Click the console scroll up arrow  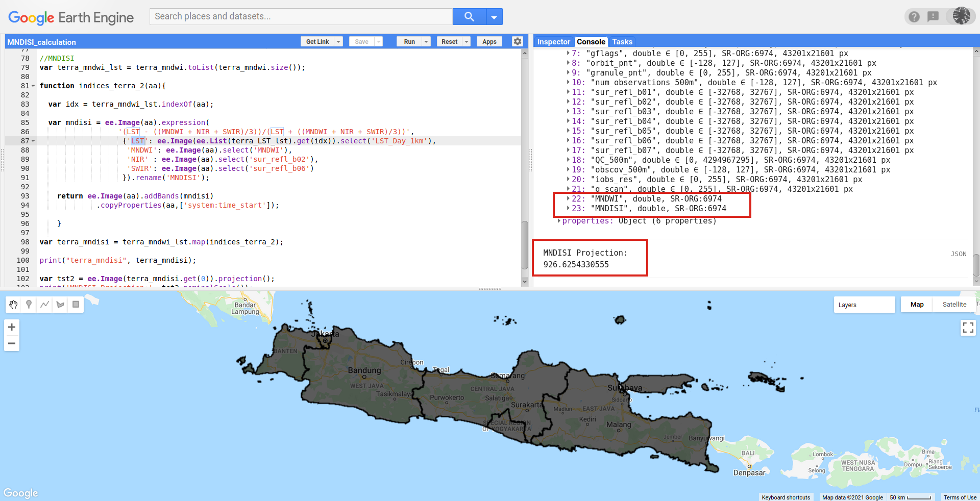point(976,51)
